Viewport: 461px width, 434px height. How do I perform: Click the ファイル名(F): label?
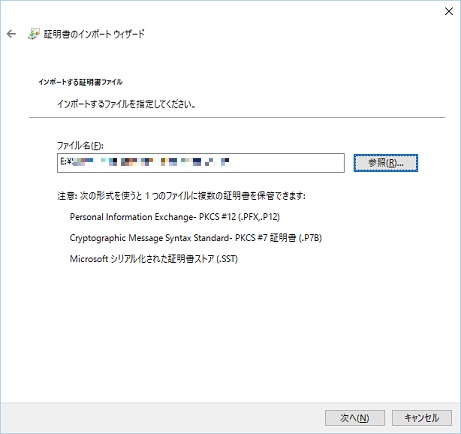click(x=80, y=146)
